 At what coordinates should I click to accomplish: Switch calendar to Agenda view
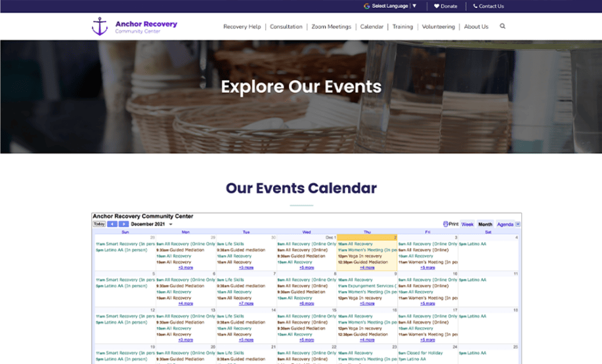pyautogui.click(x=505, y=224)
